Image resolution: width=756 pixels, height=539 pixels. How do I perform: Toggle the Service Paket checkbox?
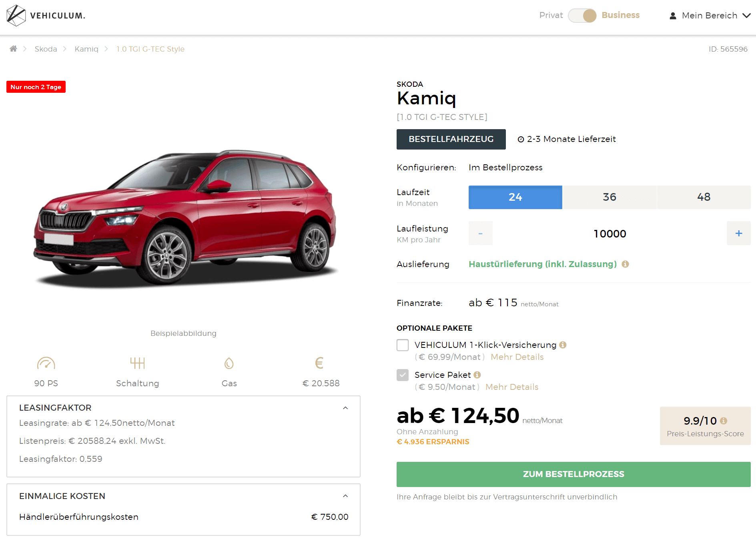[x=403, y=375]
